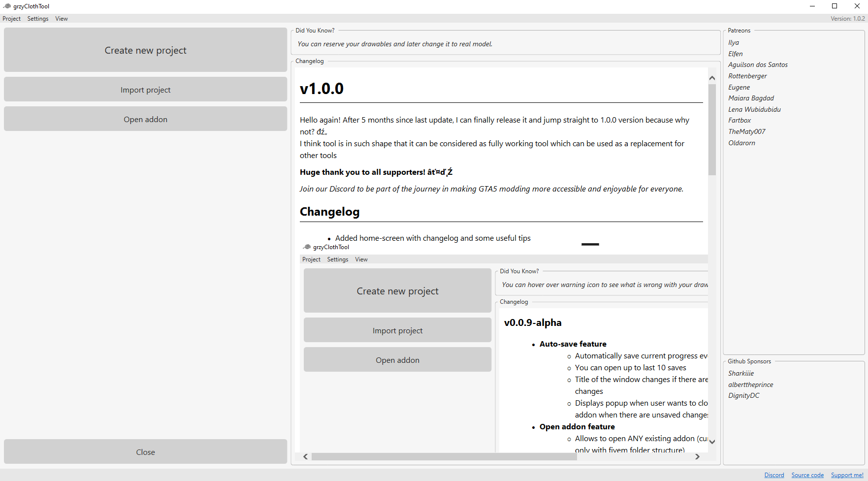Open the Project menu
This screenshot has width=868, height=481.
pyautogui.click(x=11, y=19)
